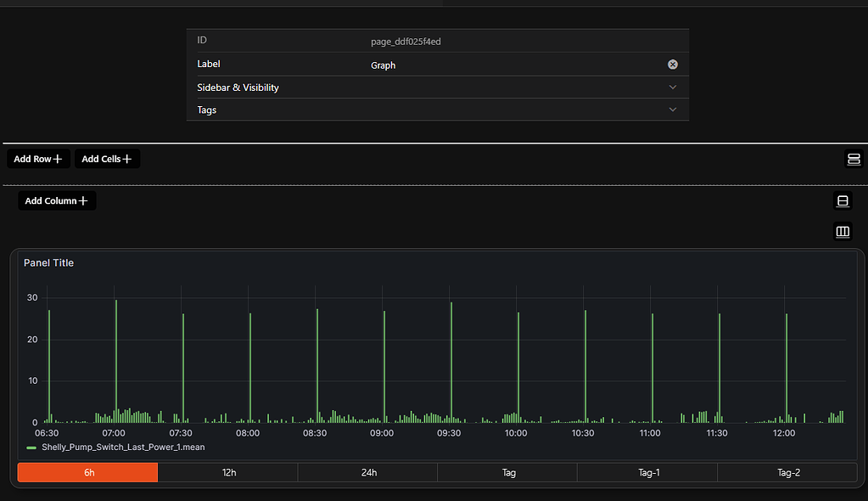Screen dimensions: 868x501
Task: Click the plus icon on Add Row
Action: (x=59, y=159)
